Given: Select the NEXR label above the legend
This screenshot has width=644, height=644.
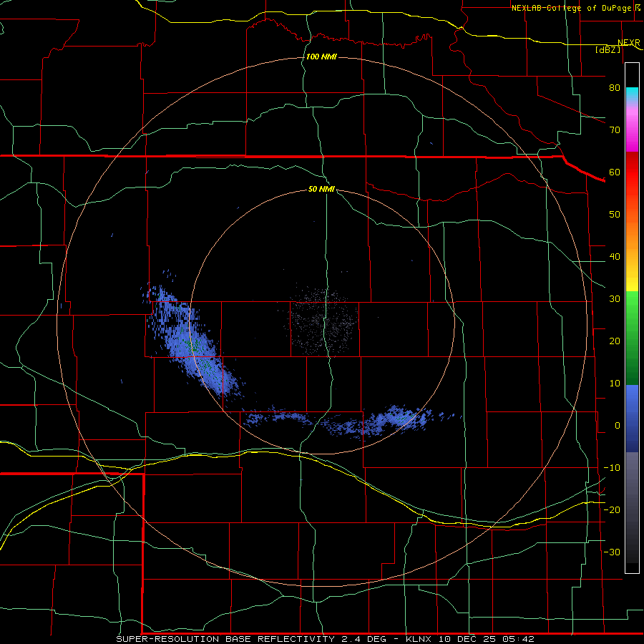Looking at the screenshot, I should [x=628, y=43].
